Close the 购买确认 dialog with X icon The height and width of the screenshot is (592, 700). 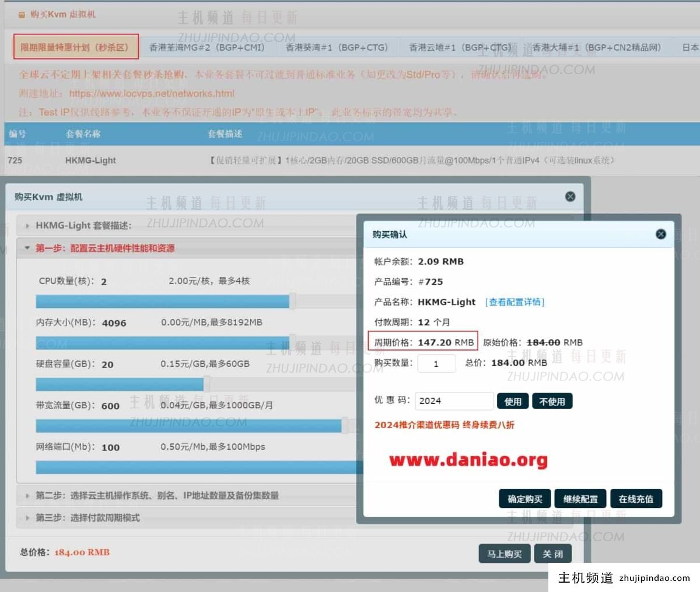tap(660, 234)
